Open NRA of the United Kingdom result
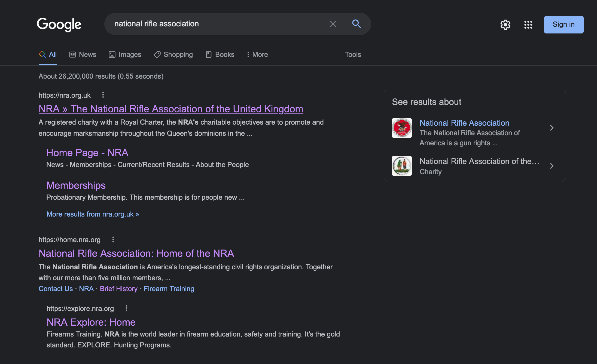This screenshot has width=597, height=364. (171, 109)
